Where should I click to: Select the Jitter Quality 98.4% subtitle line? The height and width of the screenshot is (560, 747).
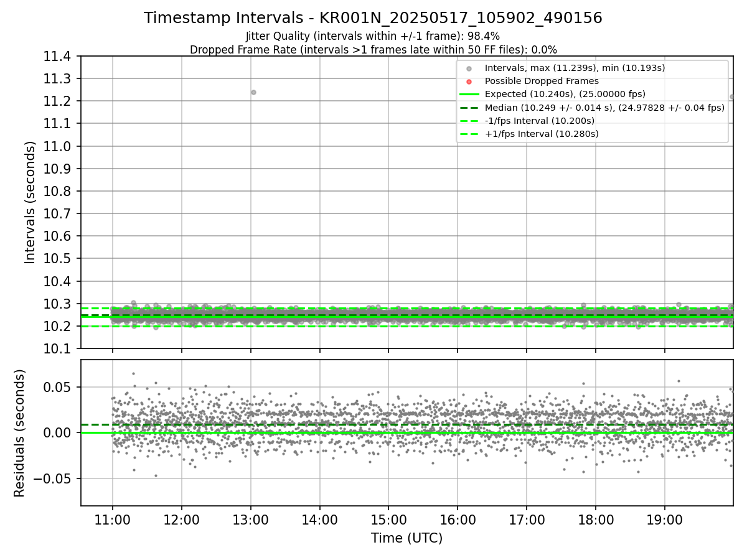373,36
